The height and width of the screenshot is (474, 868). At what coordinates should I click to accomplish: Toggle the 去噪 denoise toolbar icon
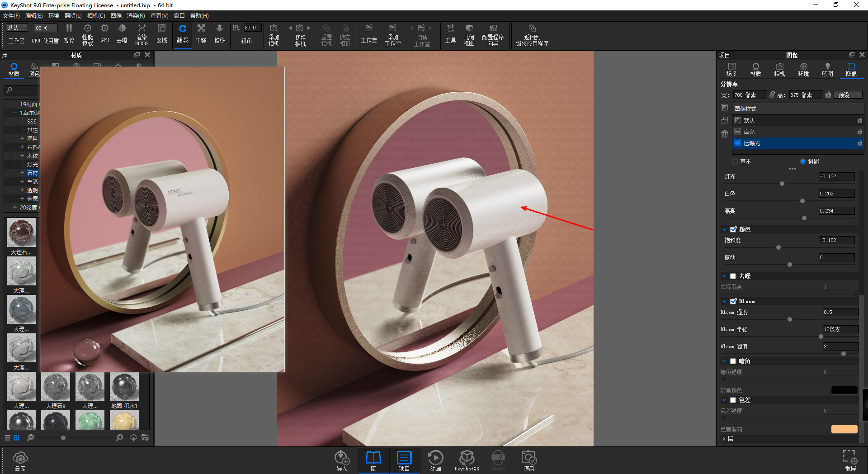click(122, 34)
